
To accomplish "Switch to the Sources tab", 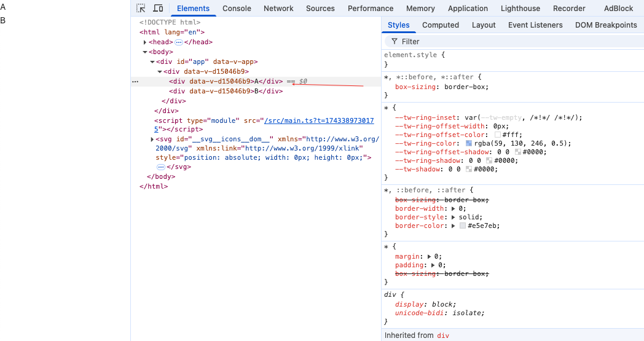I will pos(320,8).
